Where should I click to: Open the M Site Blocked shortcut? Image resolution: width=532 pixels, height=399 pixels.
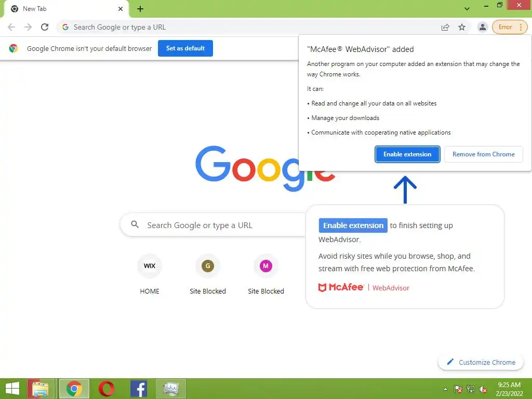266,274
